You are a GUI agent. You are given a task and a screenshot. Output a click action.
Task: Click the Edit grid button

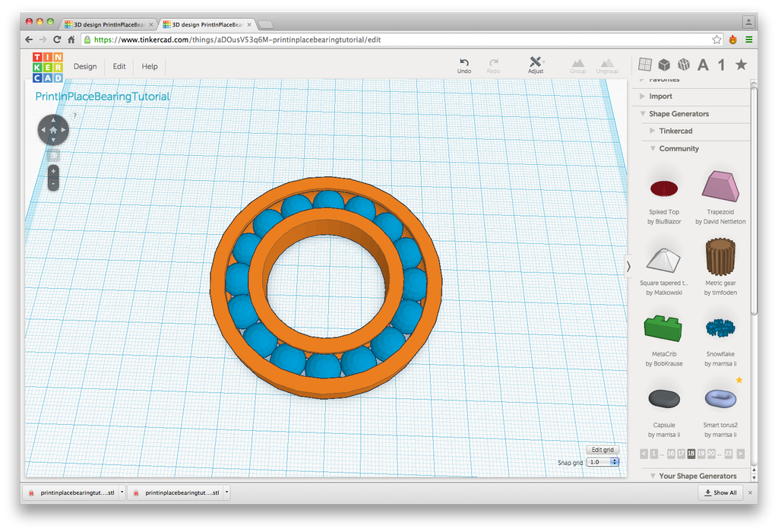pyautogui.click(x=602, y=450)
